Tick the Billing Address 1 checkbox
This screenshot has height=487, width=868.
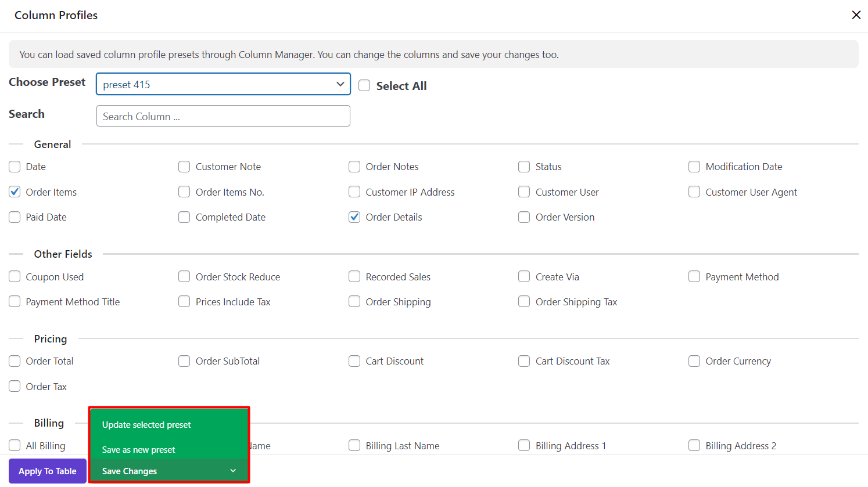[524, 445]
